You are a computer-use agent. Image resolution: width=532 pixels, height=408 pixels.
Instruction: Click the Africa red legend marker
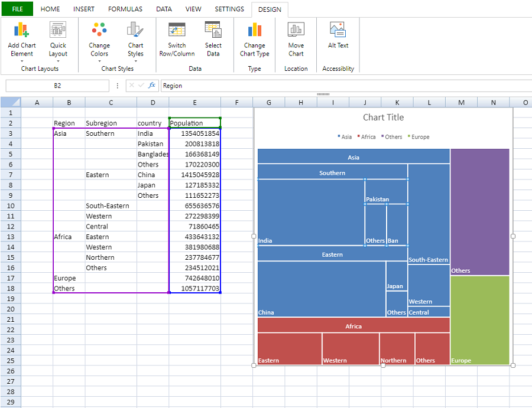pyautogui.click(x=358, y=136)
